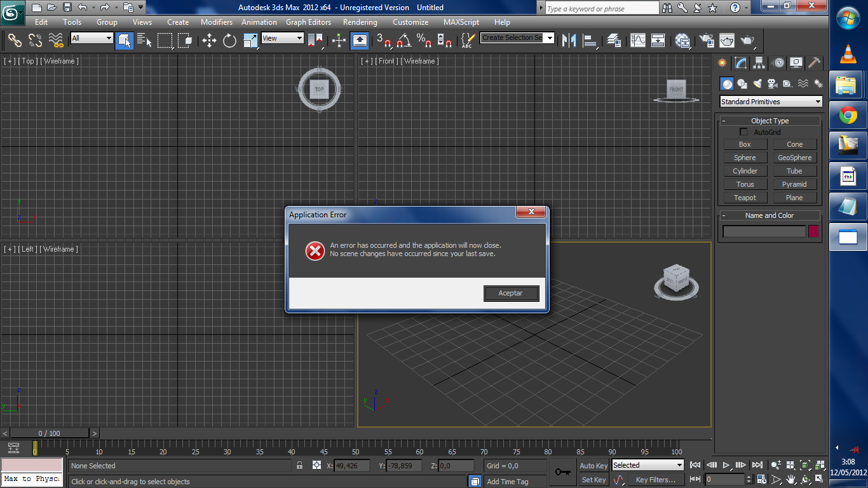Click the Bind to Space Warp tool

[57, 41]
